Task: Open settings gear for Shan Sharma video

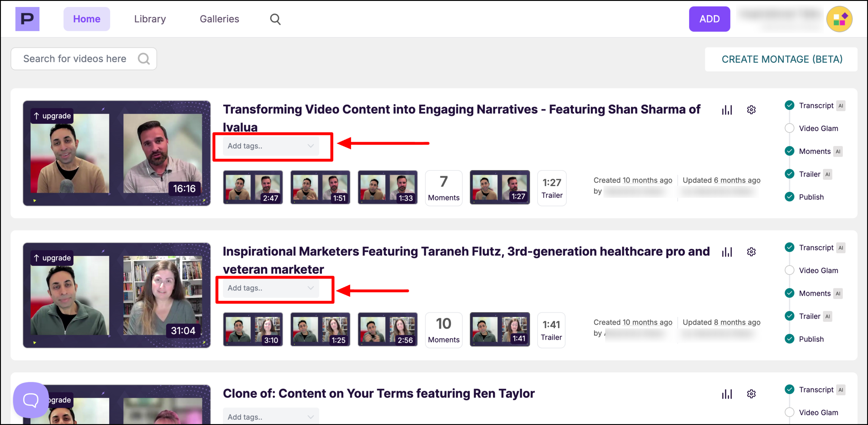Action: (751, 110)
